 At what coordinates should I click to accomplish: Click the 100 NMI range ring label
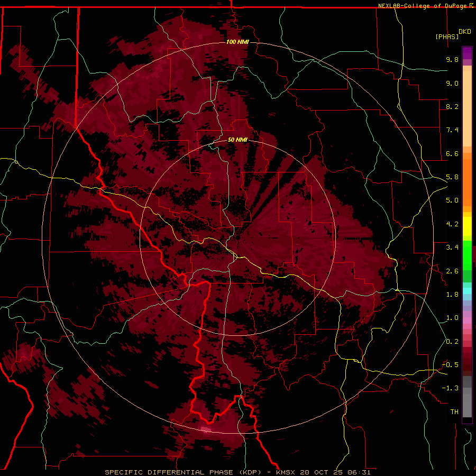pyautogui.click(x=237, y=42)
